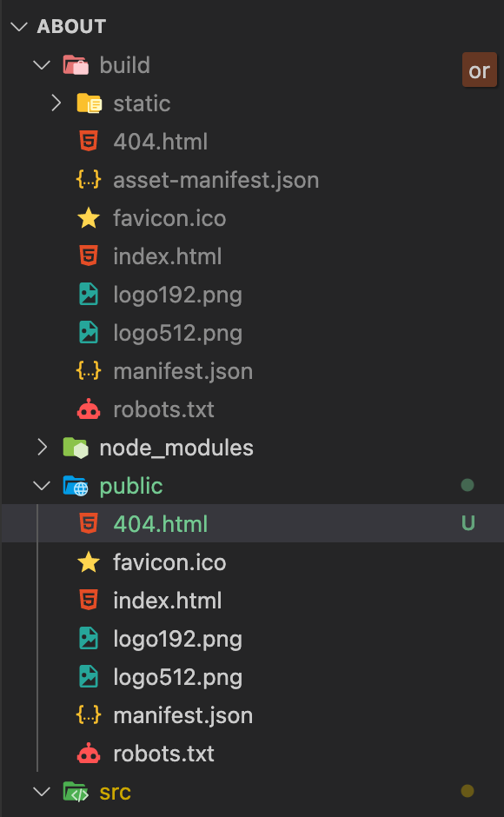Click the image icon of build logo192.png

(89, 295)
